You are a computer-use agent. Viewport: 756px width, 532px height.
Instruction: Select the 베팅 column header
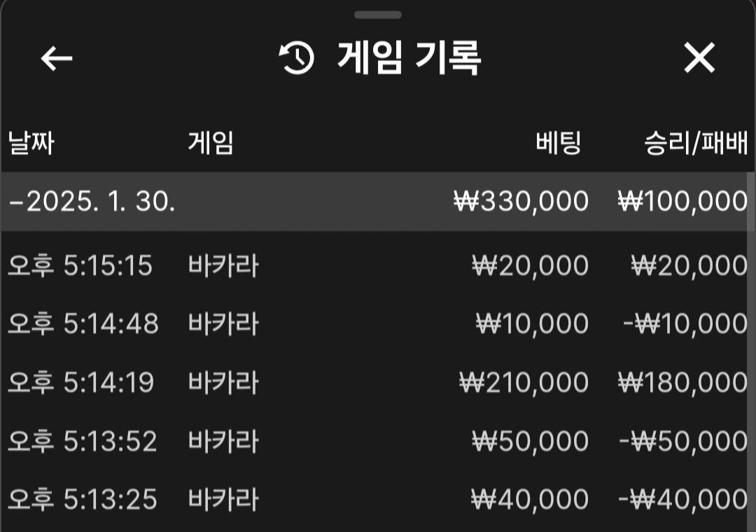(559, 143)
